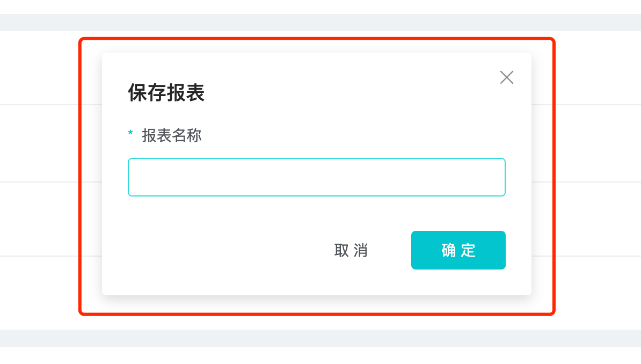641x364 pixels.
Task: Focus the 报表名称 text input field
Action: tap(316, 177)
